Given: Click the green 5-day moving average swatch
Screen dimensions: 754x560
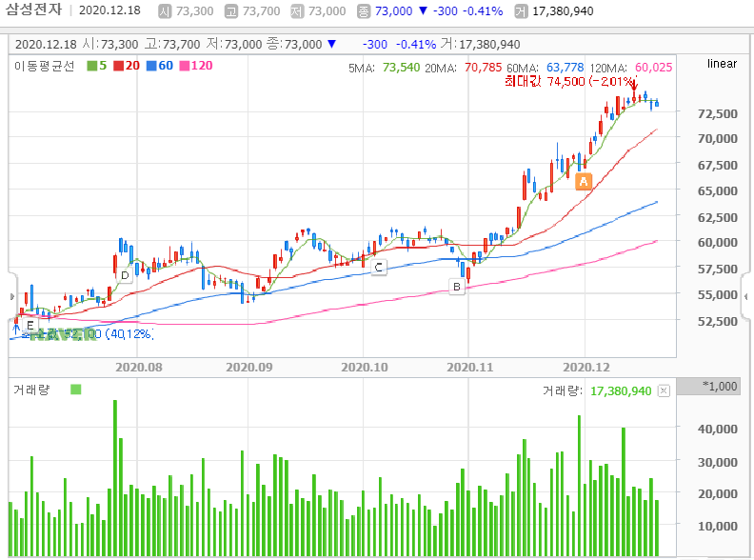Looking at the screenshot, I should click(91, 66).
